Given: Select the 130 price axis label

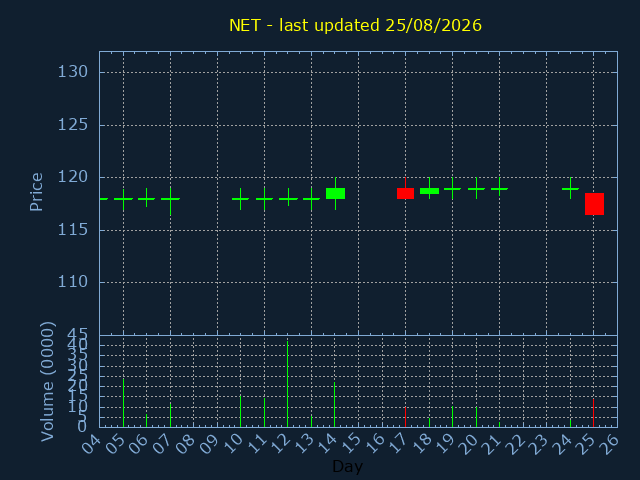Looking at the screenshot, I should coord(73,72).
